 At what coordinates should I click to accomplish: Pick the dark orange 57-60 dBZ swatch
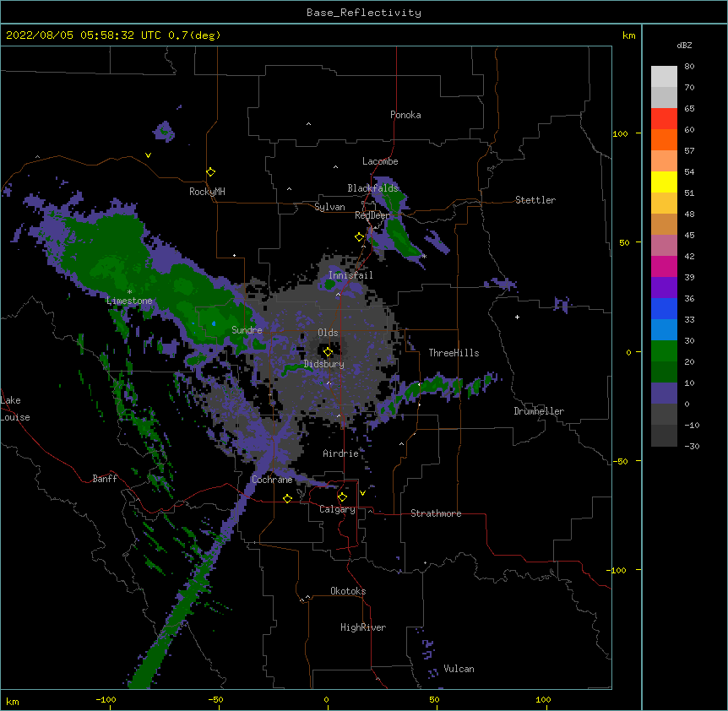pyautogui.click(x=664, y=139)
